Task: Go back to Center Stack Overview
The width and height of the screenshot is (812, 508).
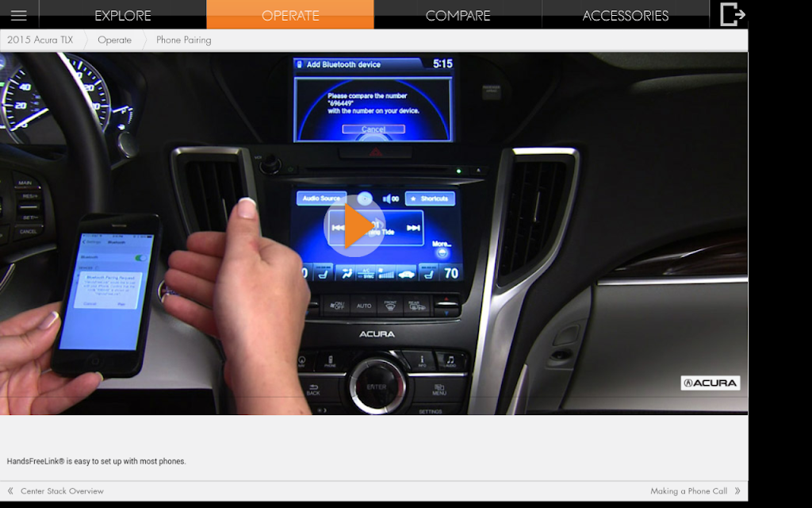Action: pyautogui.click(x=62, y=491)
